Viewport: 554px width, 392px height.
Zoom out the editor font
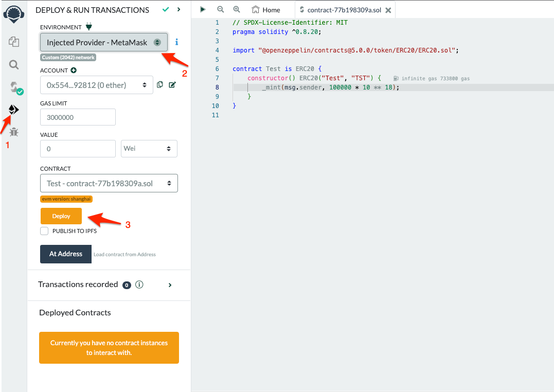tap(221, 9)
